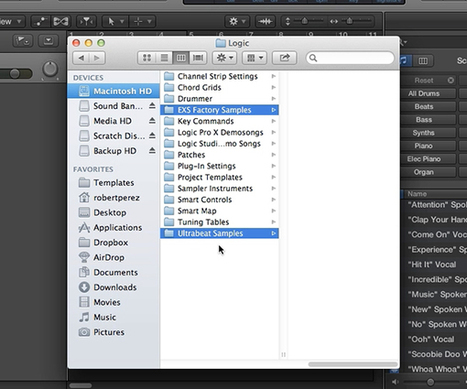
Task: Open AirDrop from the sidebar
Action: [x=114, y=257]
